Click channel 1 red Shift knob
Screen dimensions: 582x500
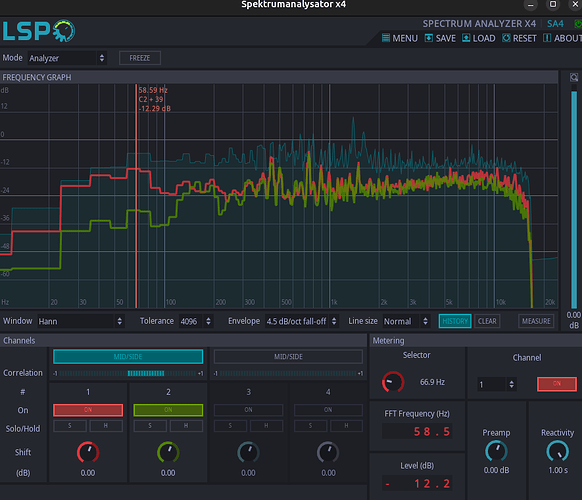[x=88, y=452]
